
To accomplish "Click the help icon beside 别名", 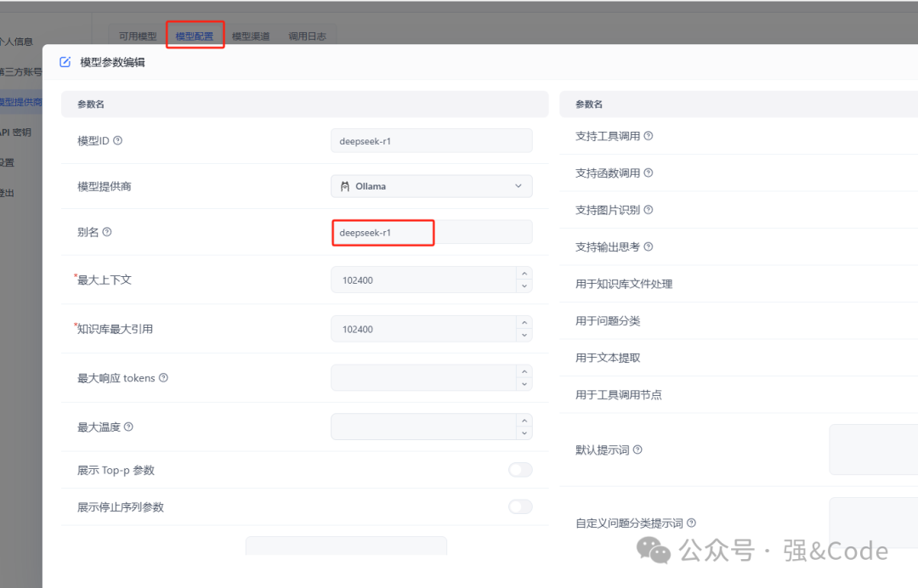I will pos(105,231).
